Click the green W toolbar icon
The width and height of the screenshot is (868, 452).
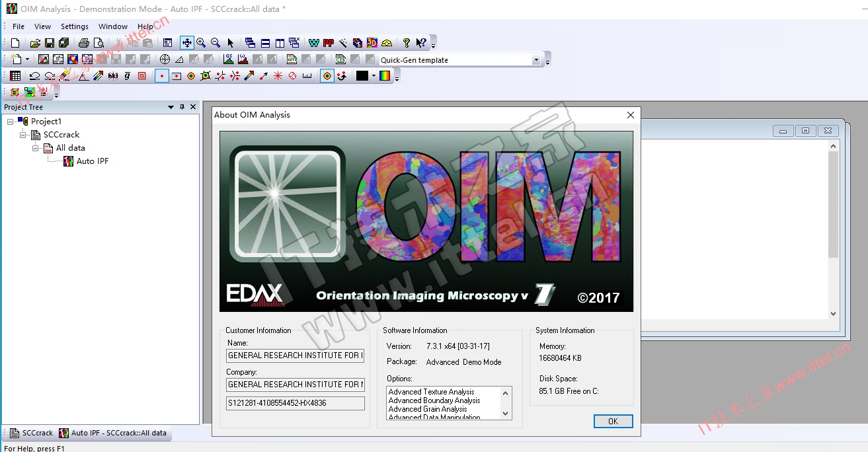pos(314,43)
